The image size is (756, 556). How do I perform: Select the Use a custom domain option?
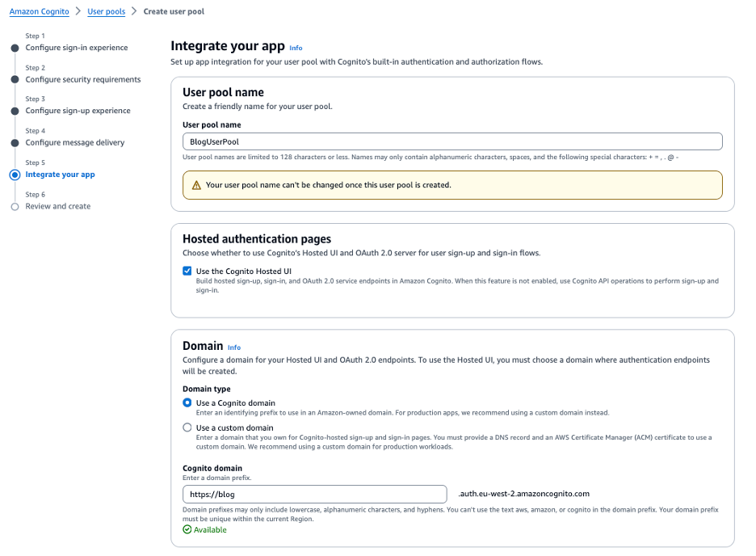click(187, 428)
